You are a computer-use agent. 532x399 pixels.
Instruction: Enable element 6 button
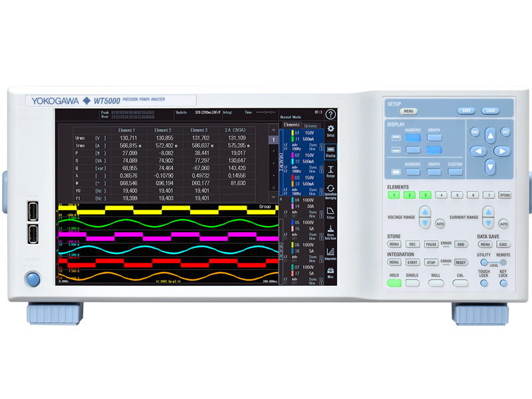click(473, 195)
